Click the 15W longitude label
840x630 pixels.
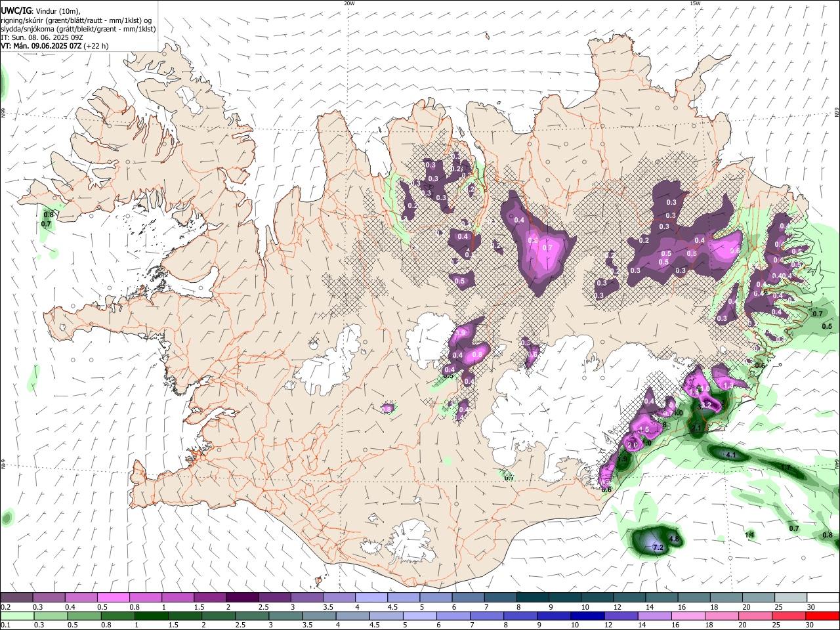point(695,3)
